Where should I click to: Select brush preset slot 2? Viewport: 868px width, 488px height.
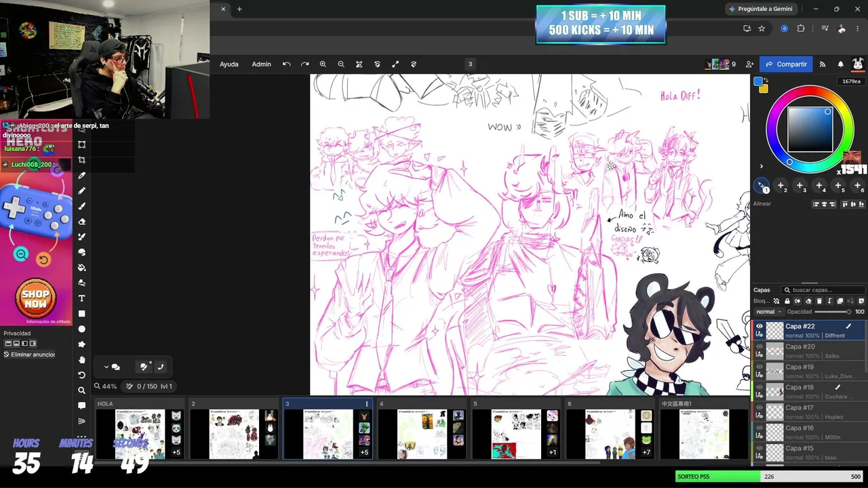pyautogui.click(x=781, y=186)
